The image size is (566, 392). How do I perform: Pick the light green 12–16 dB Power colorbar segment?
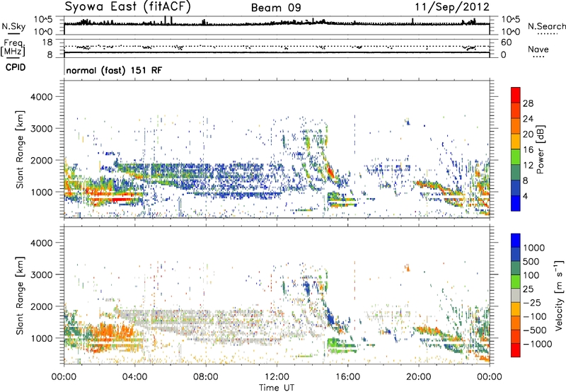[516, 157]
